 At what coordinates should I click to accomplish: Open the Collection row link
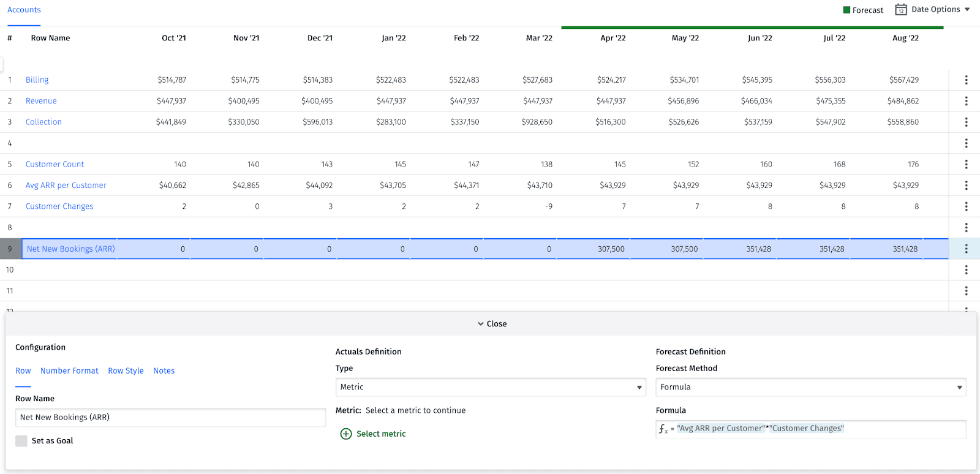(43, 122)
